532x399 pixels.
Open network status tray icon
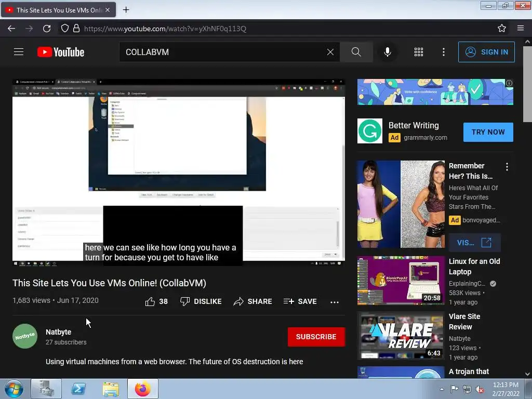[467, 389]
